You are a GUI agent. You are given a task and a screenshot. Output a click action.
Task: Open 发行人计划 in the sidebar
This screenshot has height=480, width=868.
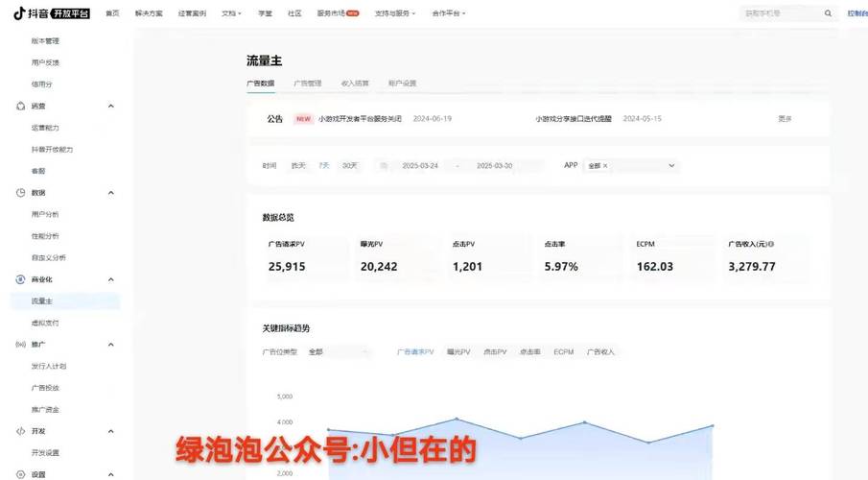pyautogui.click(x=49, y=367)
